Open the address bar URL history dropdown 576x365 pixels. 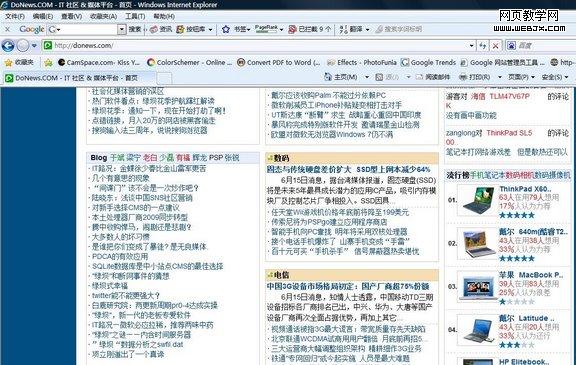pos(472,46)
